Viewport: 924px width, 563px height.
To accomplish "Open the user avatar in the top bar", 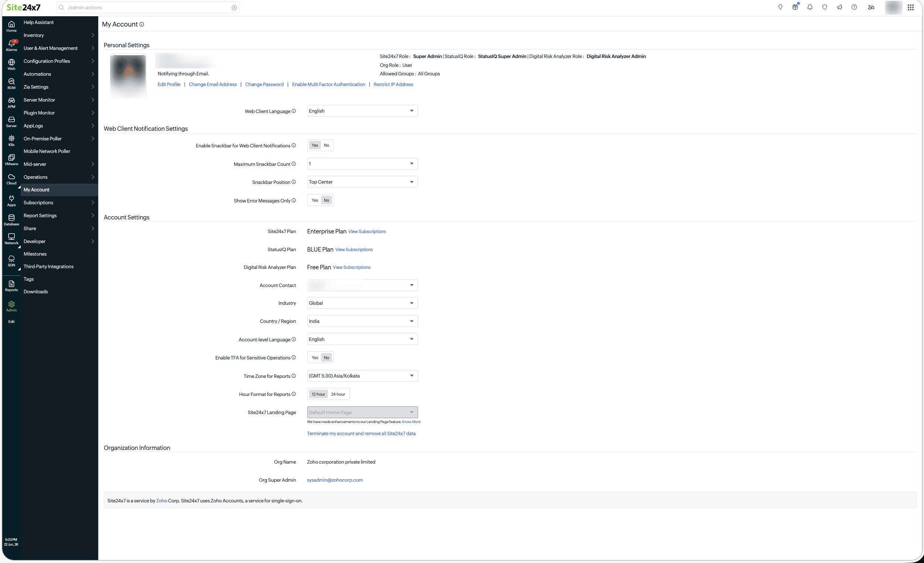I will pyautogui.click(x=894, y=7).
